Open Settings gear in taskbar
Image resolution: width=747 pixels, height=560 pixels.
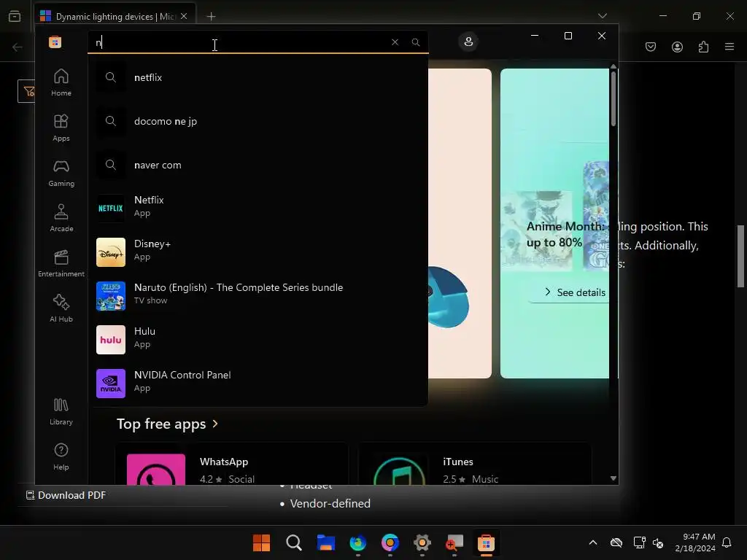click(x=422, y=542)
